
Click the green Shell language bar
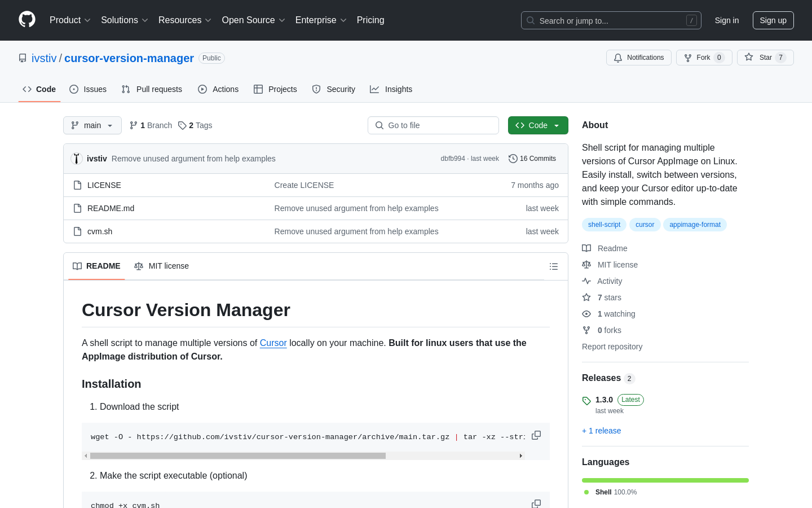pos(665,480)
